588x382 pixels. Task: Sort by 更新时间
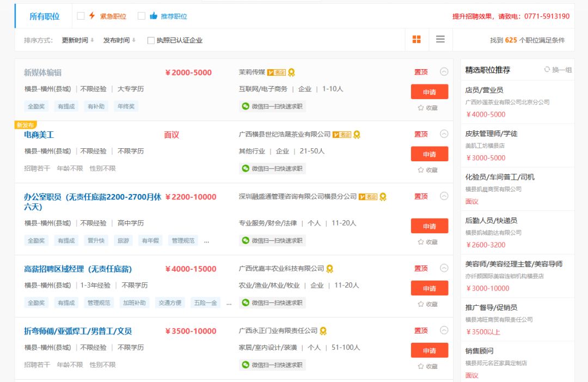[78, 40]
